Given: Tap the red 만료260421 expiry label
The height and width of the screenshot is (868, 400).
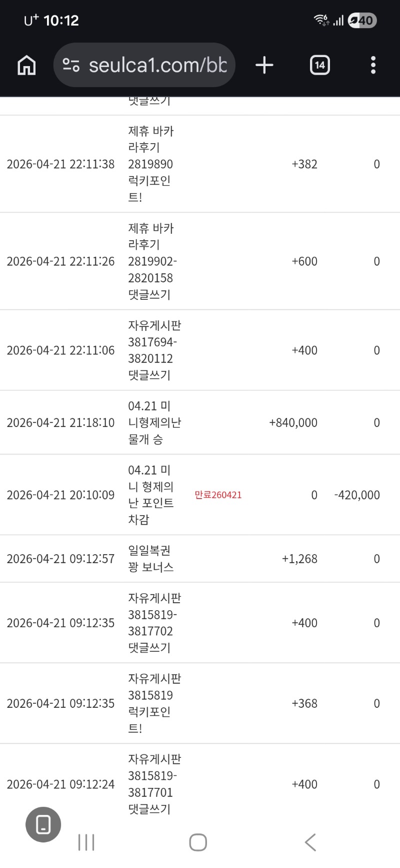Looking at the screenshot, I should (218, 495).
